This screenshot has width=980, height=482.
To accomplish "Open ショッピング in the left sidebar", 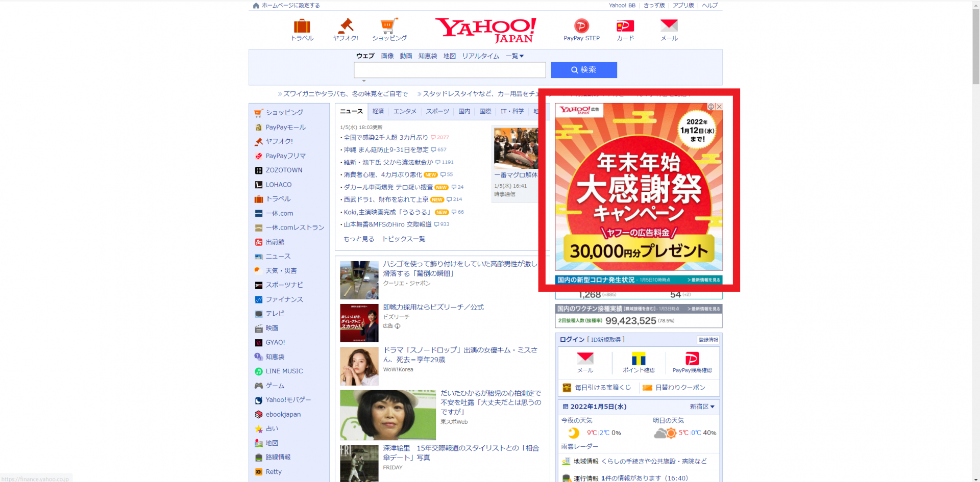I will click(284, 113).
